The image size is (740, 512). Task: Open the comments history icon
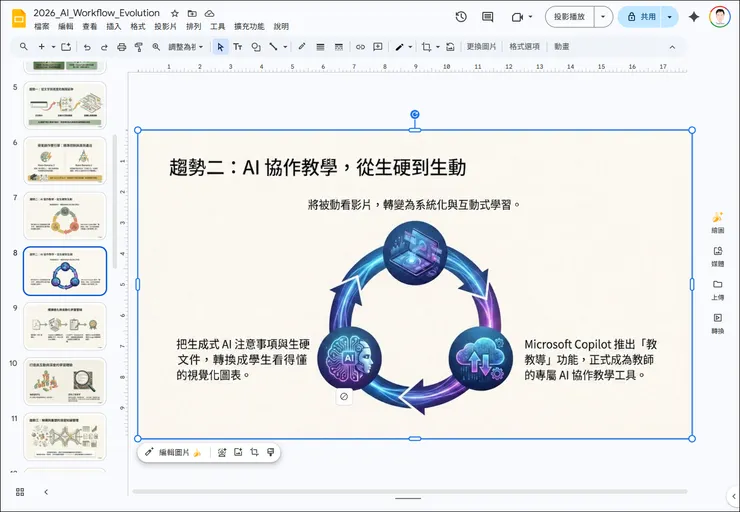488,17
